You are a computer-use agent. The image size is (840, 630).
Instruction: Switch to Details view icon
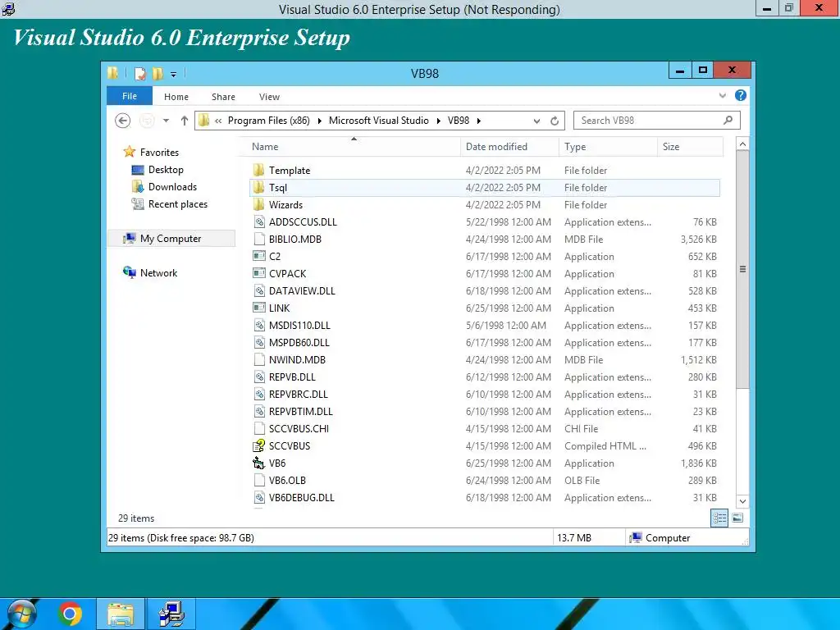coord(719,518)
